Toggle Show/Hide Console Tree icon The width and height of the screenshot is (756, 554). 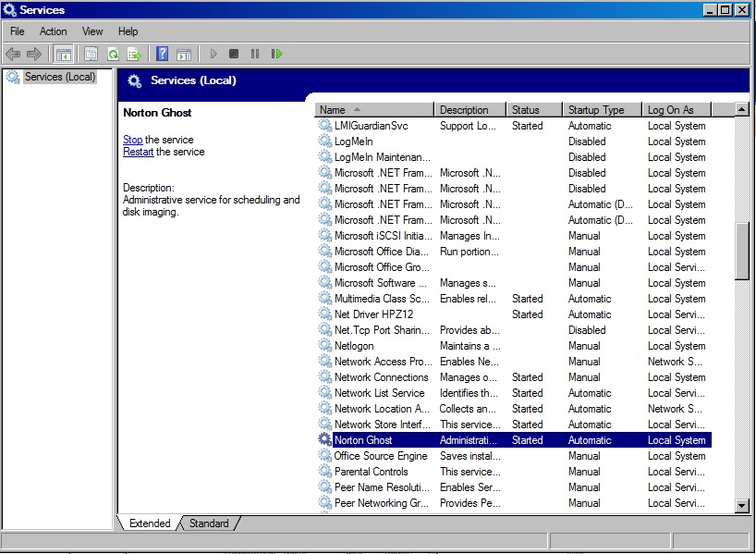[x=63, y=54]
